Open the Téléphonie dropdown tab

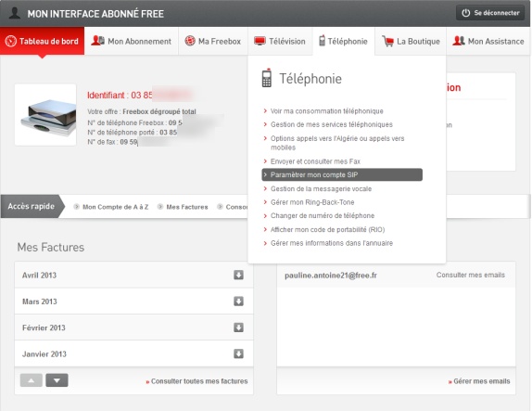pos(343,41)
